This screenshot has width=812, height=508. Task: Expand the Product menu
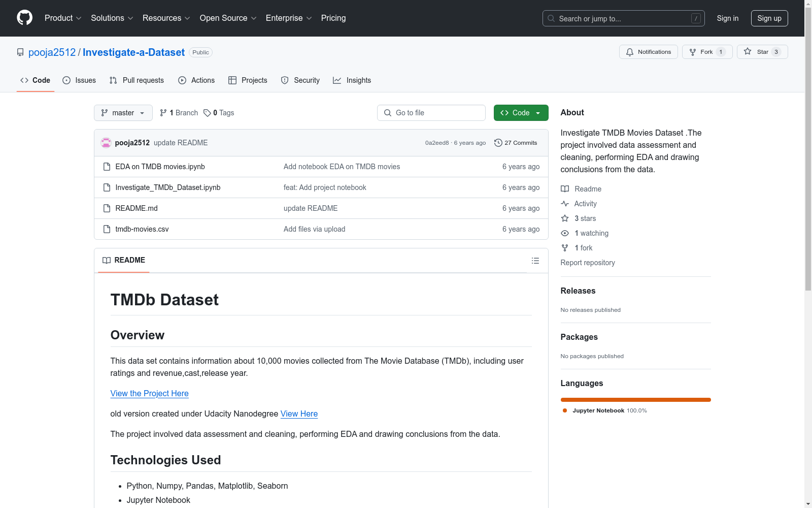click(63, 18)
